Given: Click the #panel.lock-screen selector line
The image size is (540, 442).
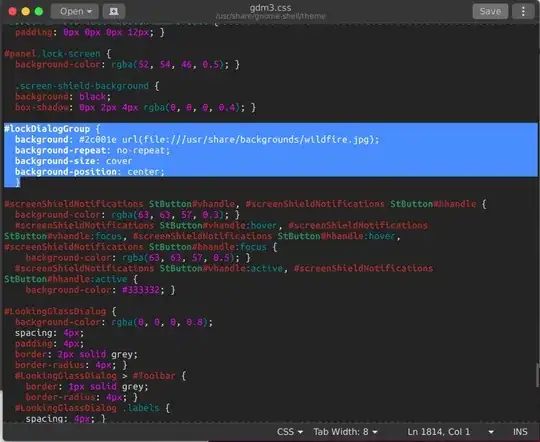Looking at the screenshot, I should point(58,54).
